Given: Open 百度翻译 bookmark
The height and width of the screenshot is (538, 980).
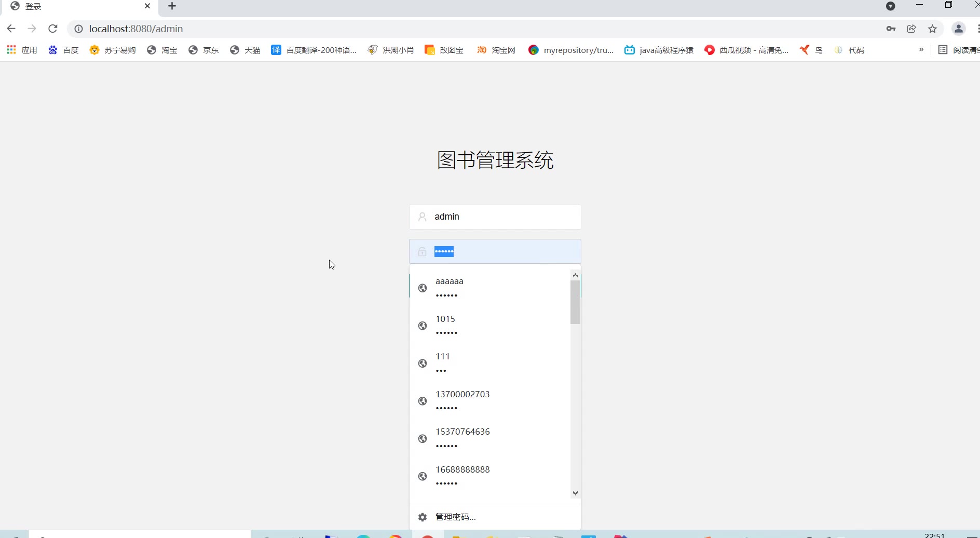Looking at the screenshot, I should point(314,50).
